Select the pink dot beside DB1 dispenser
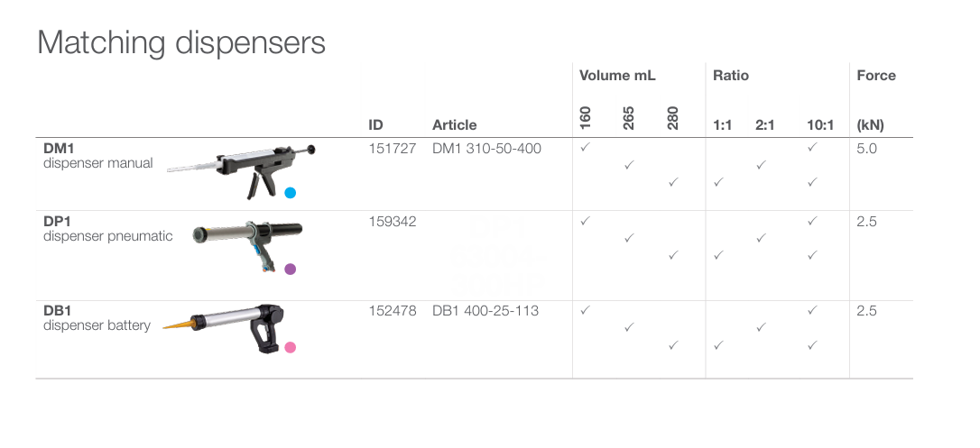Viewport: 980px width, 448px height. pos(290,347)
